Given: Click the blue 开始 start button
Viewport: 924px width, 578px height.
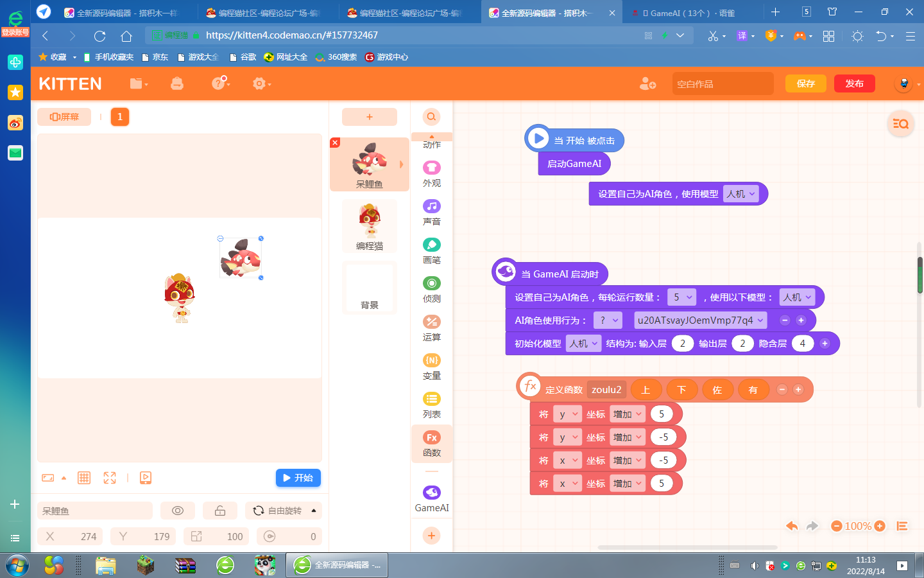Looking at the screenshot, I should pos(298,478).
